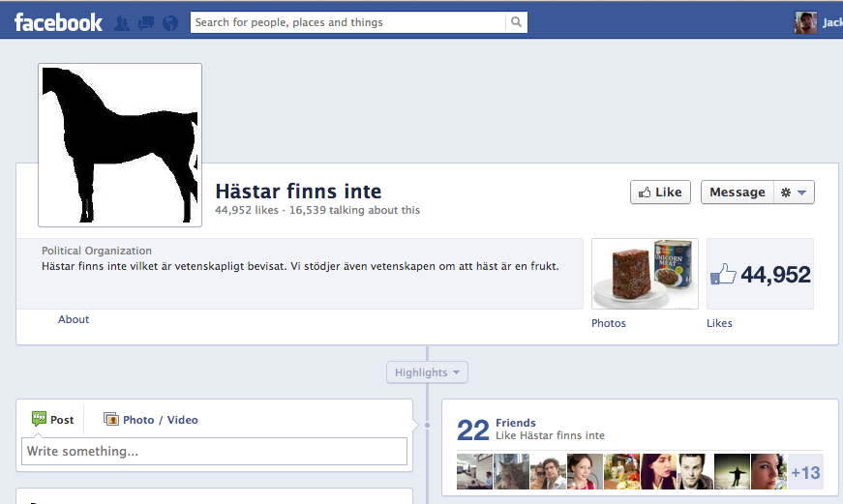Click the 16,539 talking about this text
Screen dimensions: 843x504
tap(355, 210)
